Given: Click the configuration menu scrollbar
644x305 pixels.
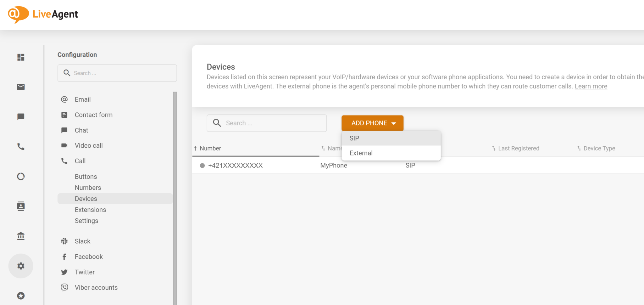Looking at the screenshot, I should point(175,189).
